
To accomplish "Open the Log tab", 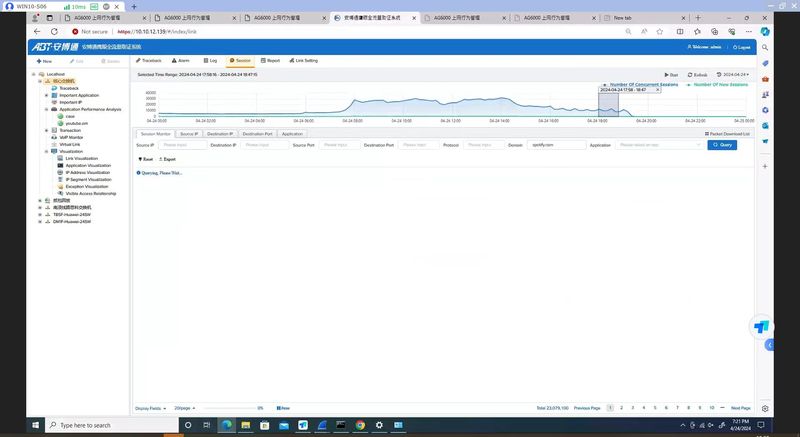I will pyautogui.click(x=210, y=61).
